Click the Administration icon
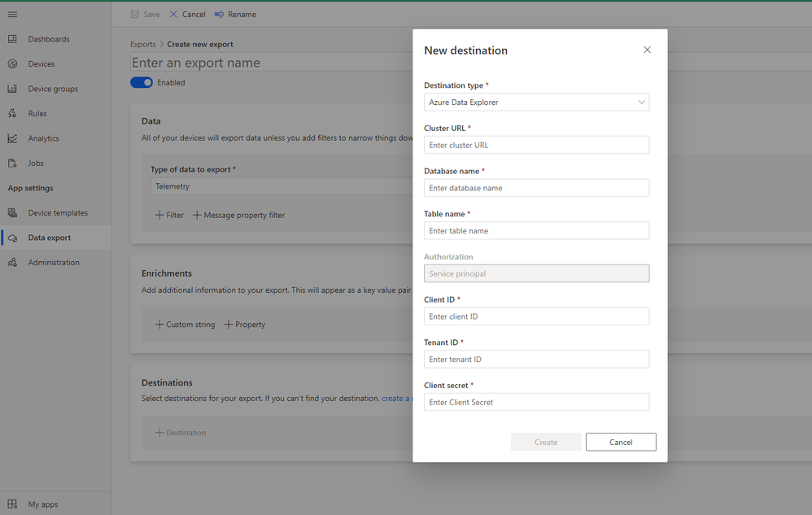The image size is (812, 515). coord(12,263)
